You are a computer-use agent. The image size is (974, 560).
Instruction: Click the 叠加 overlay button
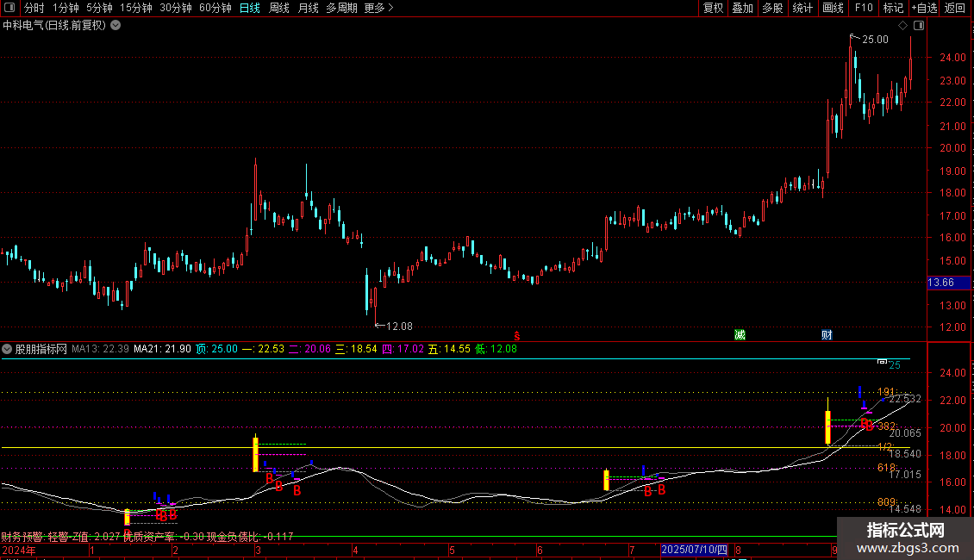tap(743, 8)
